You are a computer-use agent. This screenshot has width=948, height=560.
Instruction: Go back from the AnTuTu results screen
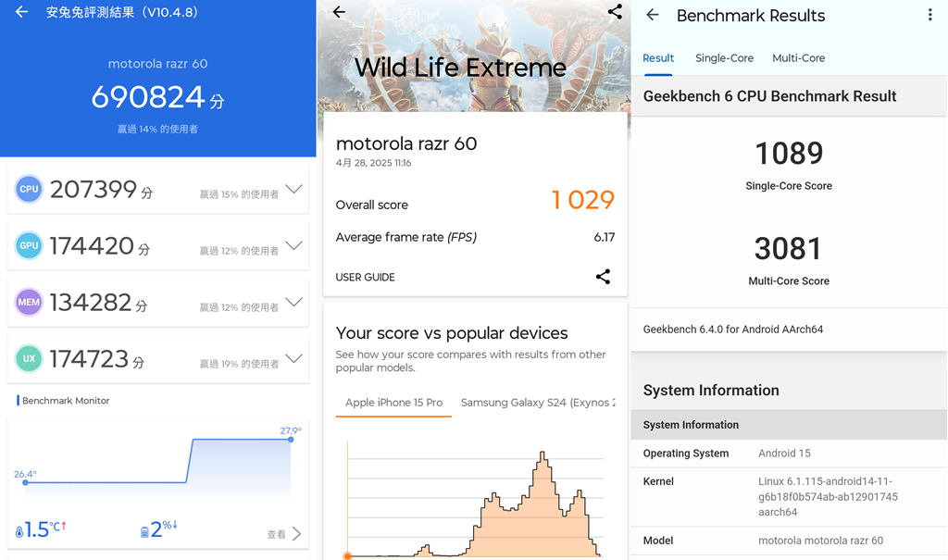[x=21, y=13]
